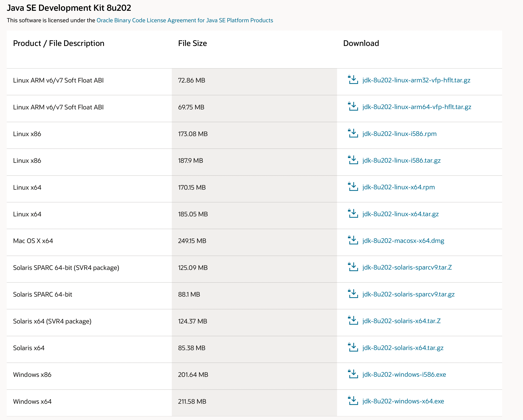
Task: Click Solaris x64 (SVR4 package) cell
Action: pyautogui.click(x=89, y=323)
